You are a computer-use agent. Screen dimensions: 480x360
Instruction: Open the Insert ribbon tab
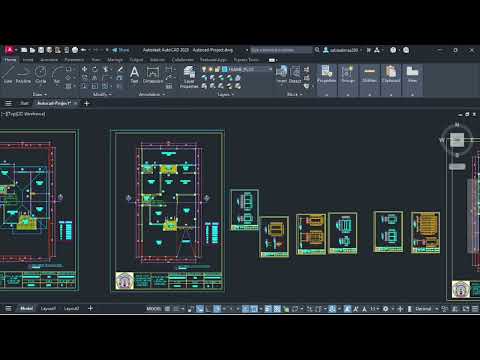pos(28,60)
